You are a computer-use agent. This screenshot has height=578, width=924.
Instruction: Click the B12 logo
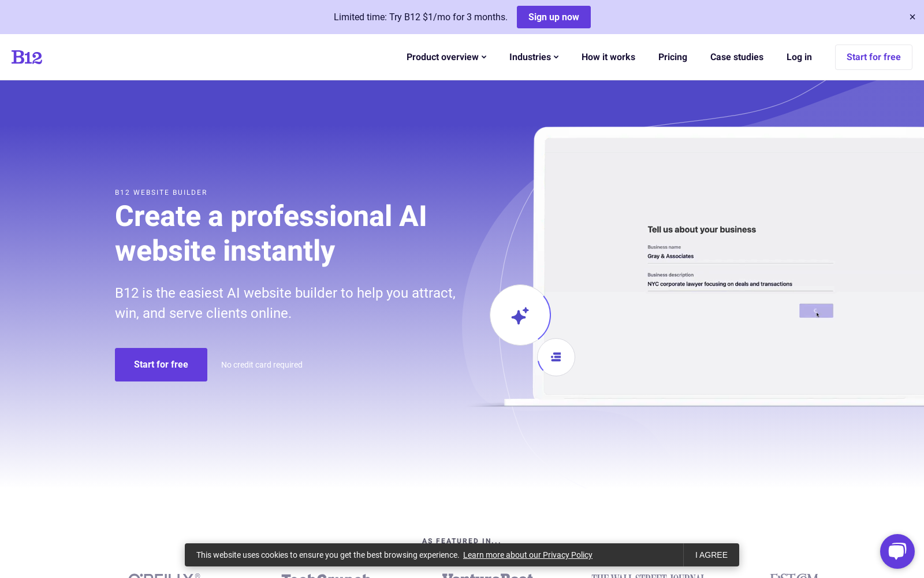(x=27, y=57)
